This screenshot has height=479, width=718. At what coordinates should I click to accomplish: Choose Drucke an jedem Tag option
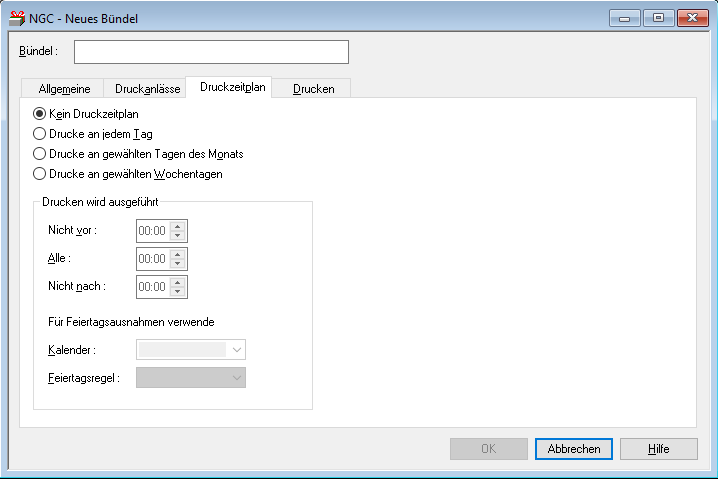[40, 134]
